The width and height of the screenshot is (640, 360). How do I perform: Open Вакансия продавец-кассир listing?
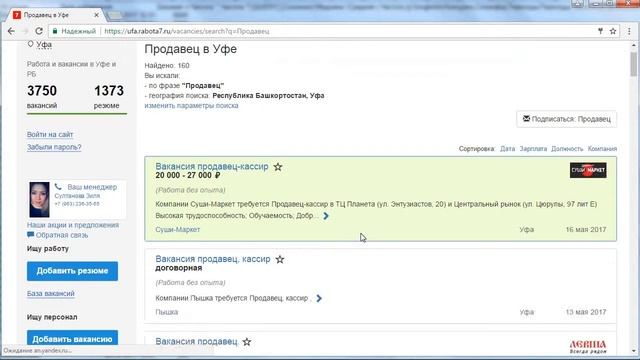pos(212,167)
